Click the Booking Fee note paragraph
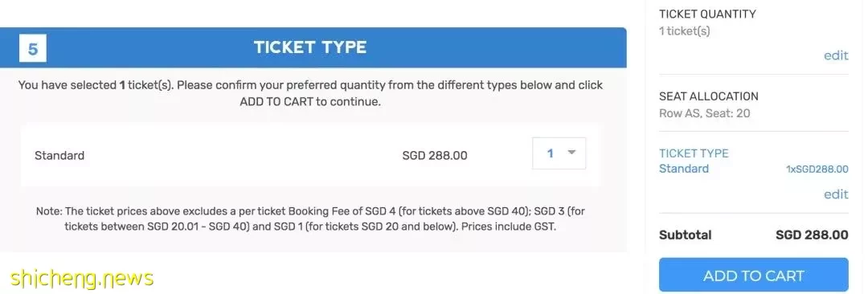The height and width of the screenshot is (294, 868). click(x=312, y=219)
